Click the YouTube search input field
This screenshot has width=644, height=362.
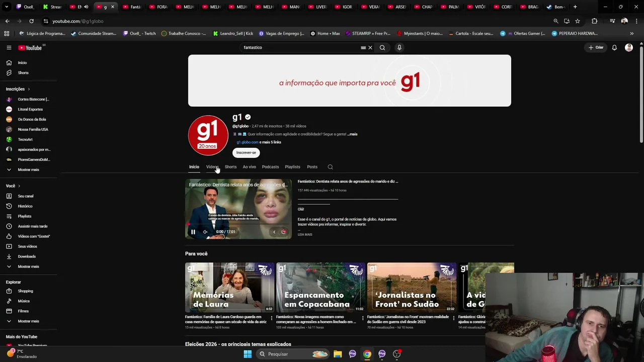tap(300, 48)
